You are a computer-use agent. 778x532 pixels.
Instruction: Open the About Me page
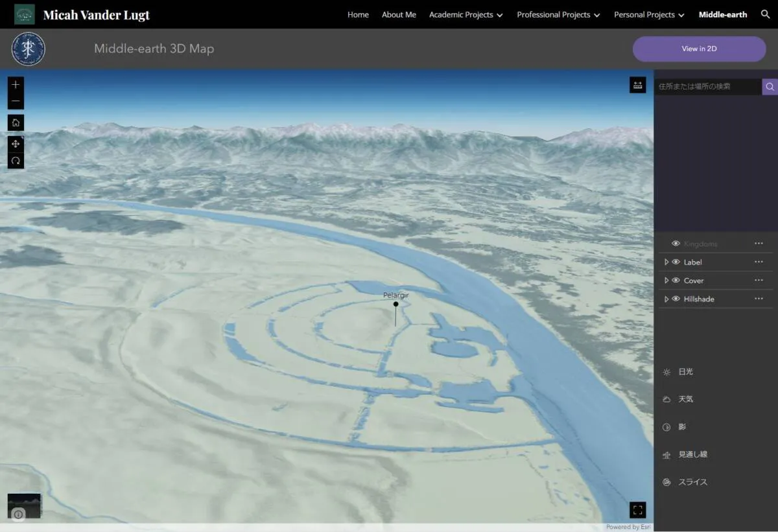click(x=399, y=14)
